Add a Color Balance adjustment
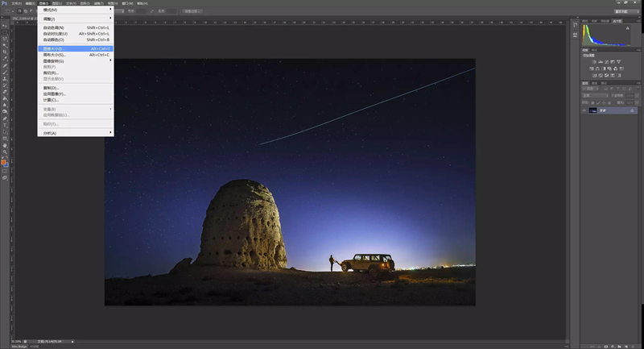The width and height of the screenshot is (644, 349). [597, 69]
